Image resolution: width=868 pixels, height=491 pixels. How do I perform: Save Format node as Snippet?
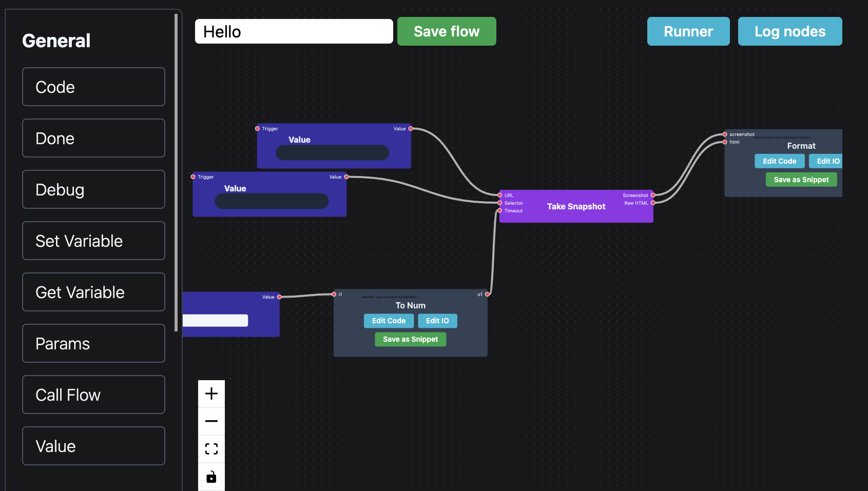point(801,180)
